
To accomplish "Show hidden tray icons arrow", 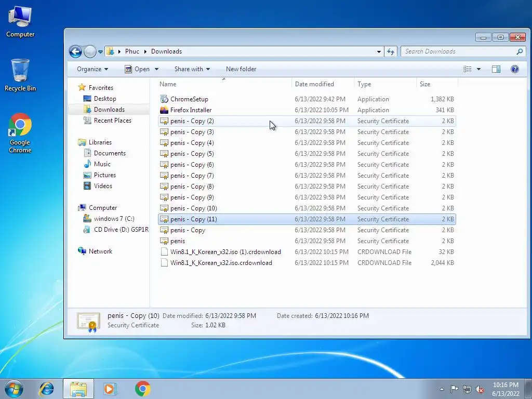I will coord(442,389).
